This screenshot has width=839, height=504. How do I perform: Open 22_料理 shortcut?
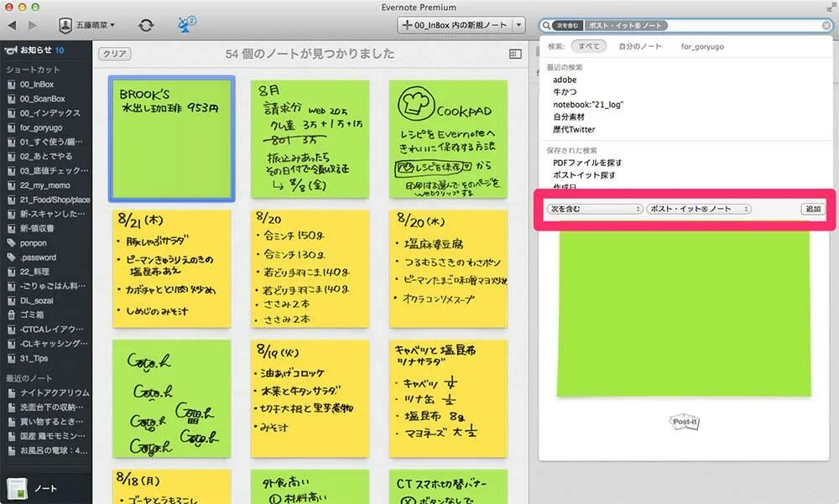(34, 272)
